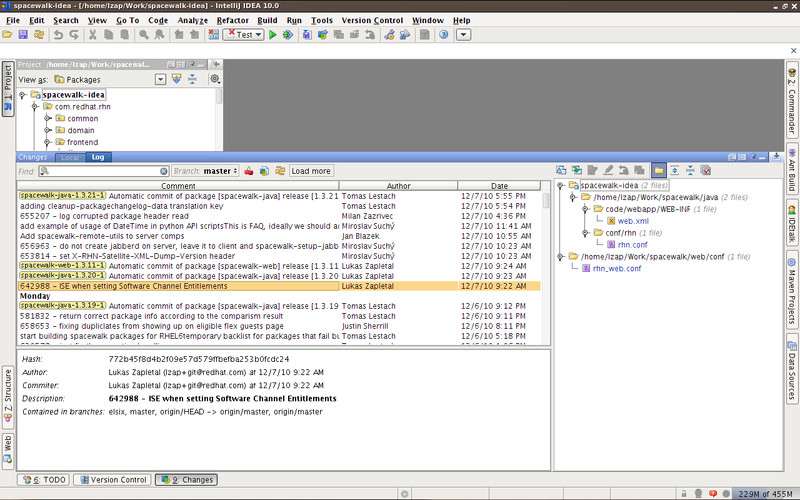The image size is (800, 500).
Task: Hide the Project panel with arrow icon
Action: point(216,64)
